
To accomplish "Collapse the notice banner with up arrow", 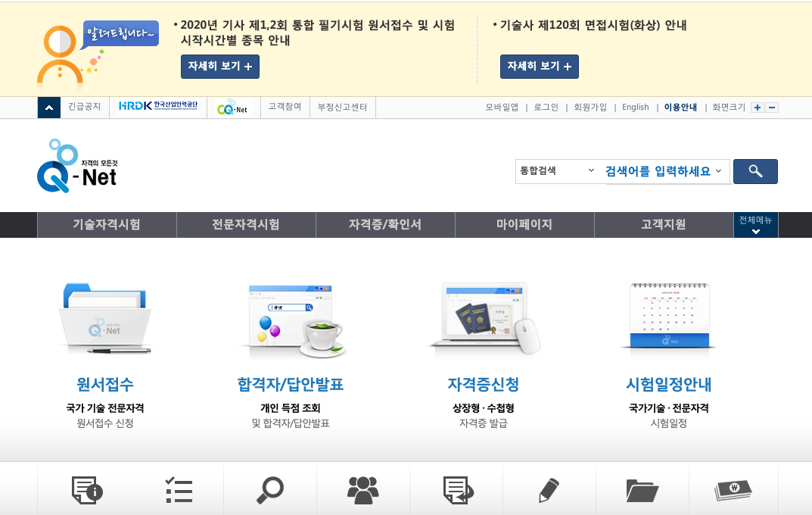I will point(49,108).
